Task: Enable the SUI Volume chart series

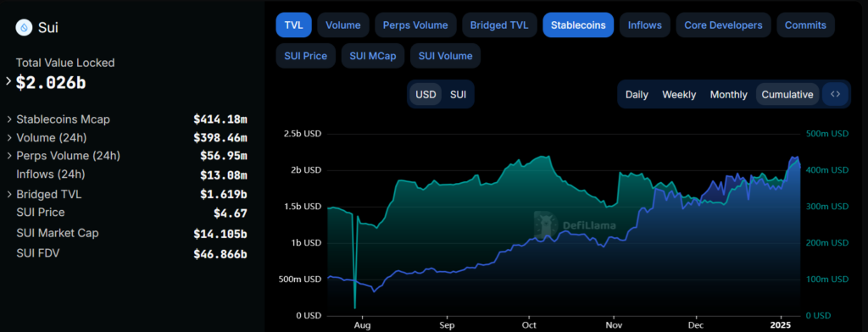Action: (445, 56)
